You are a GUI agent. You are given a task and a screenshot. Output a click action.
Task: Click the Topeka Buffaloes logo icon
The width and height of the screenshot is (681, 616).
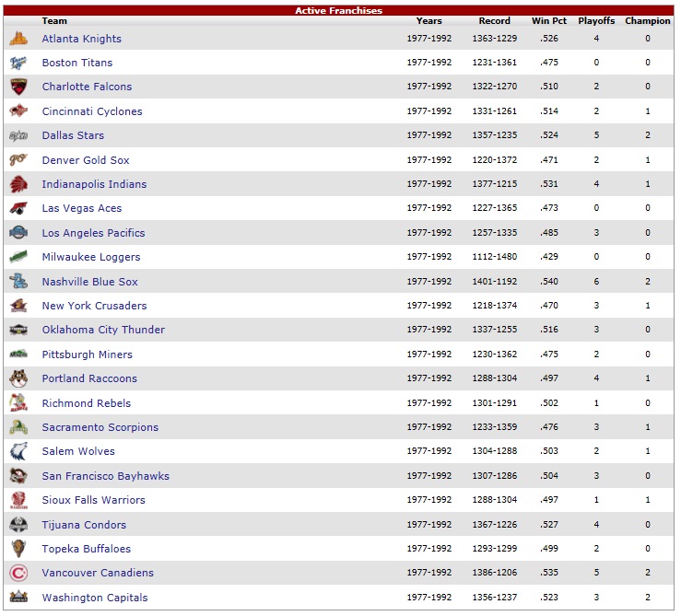(18, 549)
